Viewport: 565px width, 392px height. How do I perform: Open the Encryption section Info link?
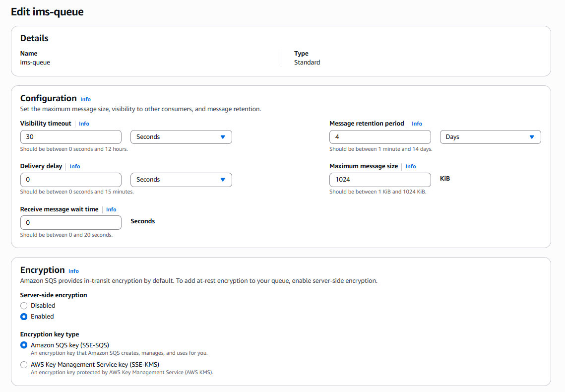[73, 271]
